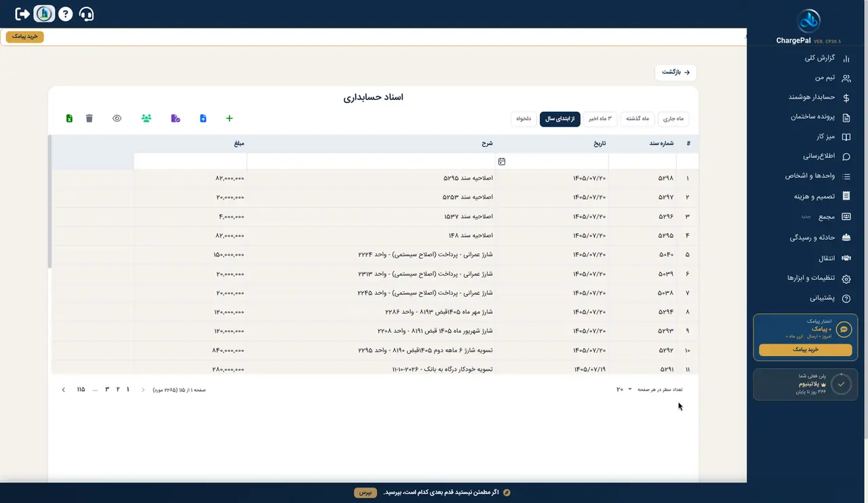This screenshot has width=868, height=503.
Task: Open the building logo profile avatar
Action: (44, 14)
